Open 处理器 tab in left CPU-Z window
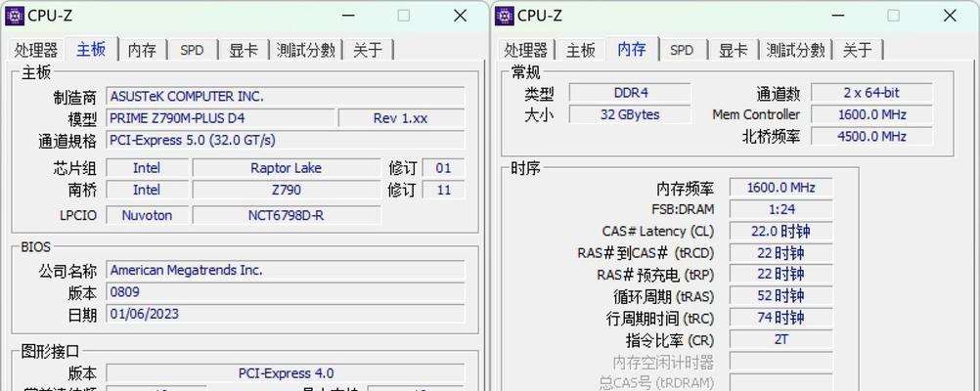 click(36, 50)
